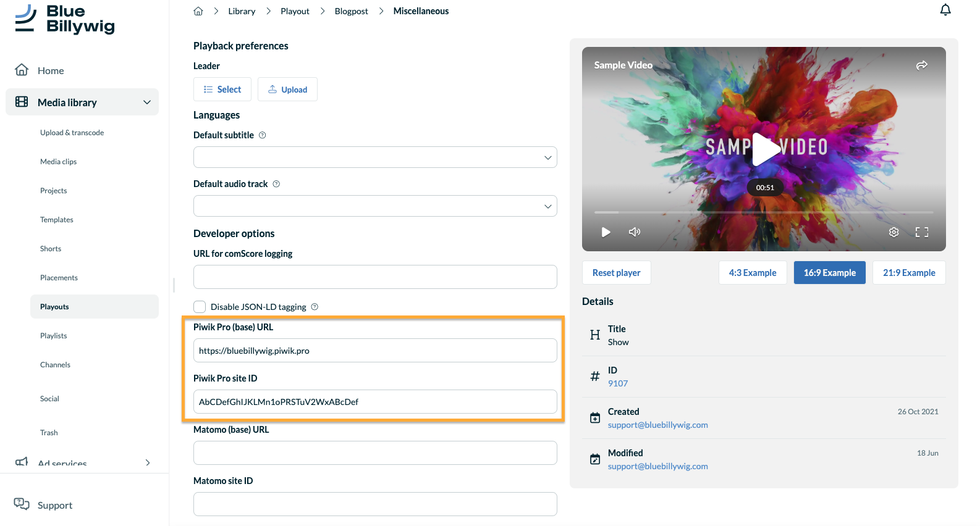The image size is (980, 526).
Task: Click the Modified calendar icon
Action: 595,459
